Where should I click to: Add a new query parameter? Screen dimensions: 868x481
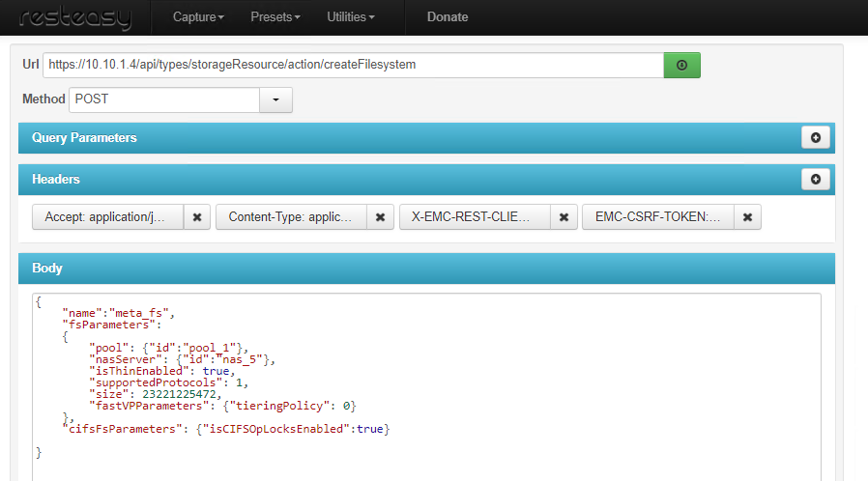click(815, 138)
